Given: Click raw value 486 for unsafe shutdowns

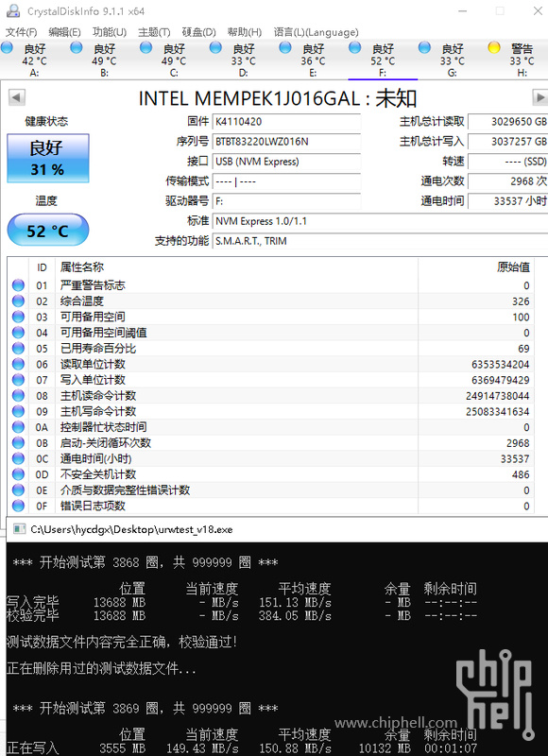Looking at the screenshot, I should pyautogui.click(x=521, y=475).
